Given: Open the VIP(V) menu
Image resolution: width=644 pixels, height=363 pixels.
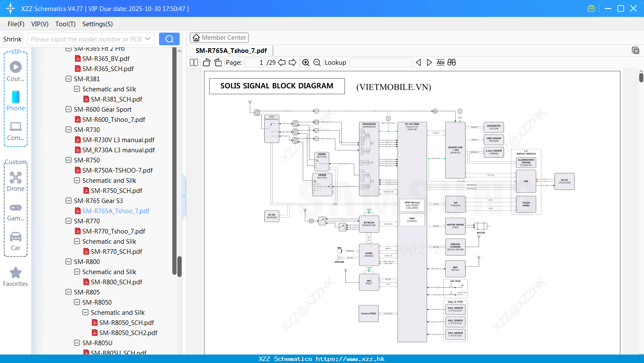Looking at the screenshot, I should pos(40,24).
